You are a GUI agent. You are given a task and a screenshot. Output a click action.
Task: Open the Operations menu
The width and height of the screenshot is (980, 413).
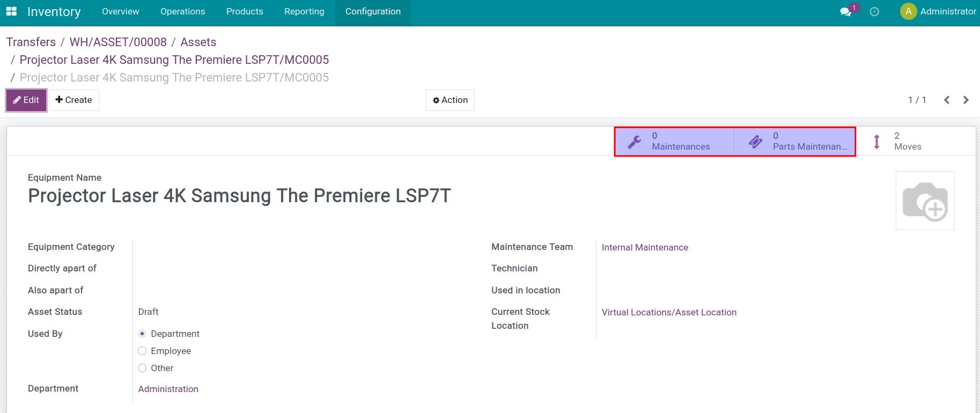[x=182, y=12]
